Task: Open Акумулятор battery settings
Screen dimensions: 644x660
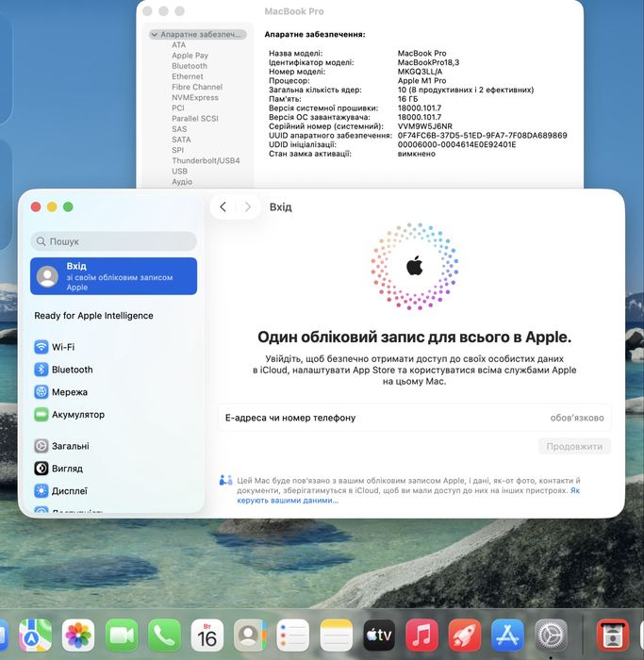Action: coord(70,414)
